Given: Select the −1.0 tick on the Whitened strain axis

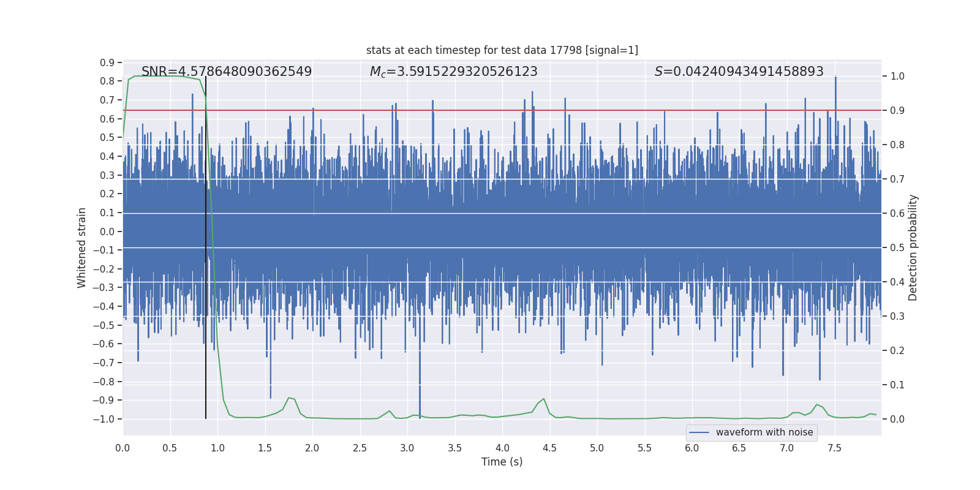Looking at the screenshot, I should pyautogui.click(x=104, y=419).
